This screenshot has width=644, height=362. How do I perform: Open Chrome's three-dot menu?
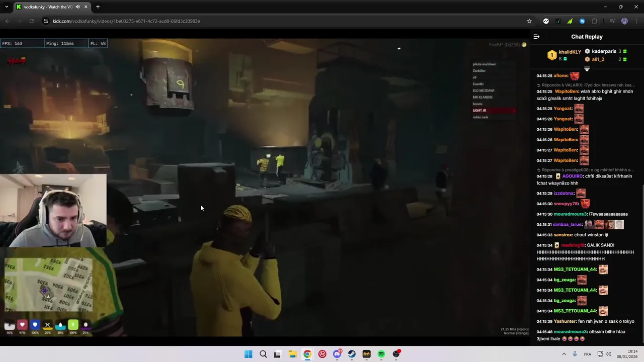636,21
